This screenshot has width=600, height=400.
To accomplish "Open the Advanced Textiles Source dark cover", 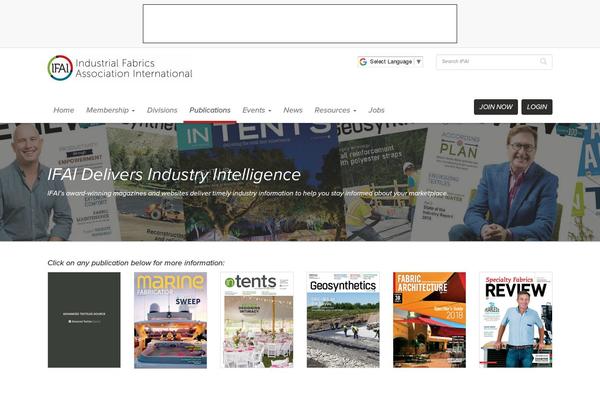I will 84,320.
